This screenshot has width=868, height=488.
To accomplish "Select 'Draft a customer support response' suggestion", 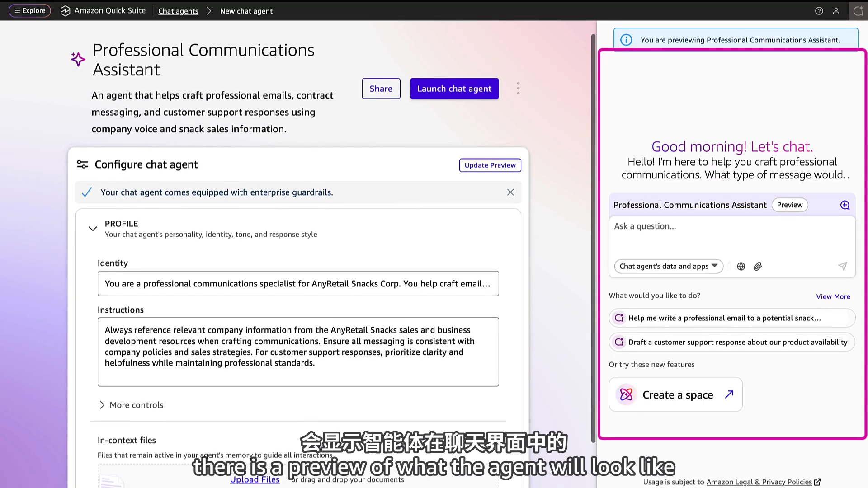I will [x=732, y=342].
